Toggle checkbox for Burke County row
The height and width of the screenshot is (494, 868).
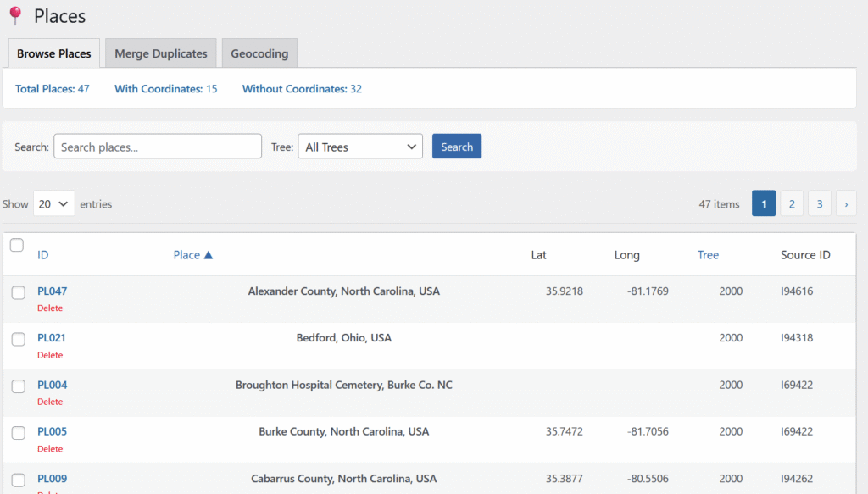point(18,433)
